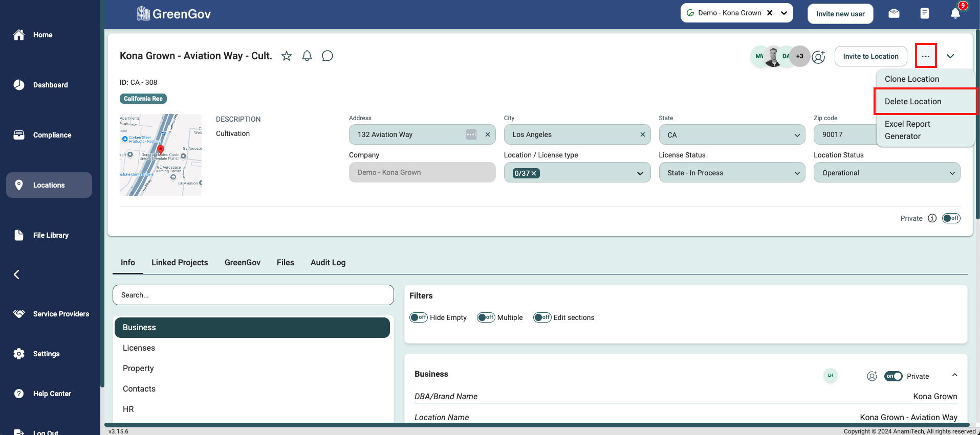Select Delete Location from the menu

coord(913,101)
